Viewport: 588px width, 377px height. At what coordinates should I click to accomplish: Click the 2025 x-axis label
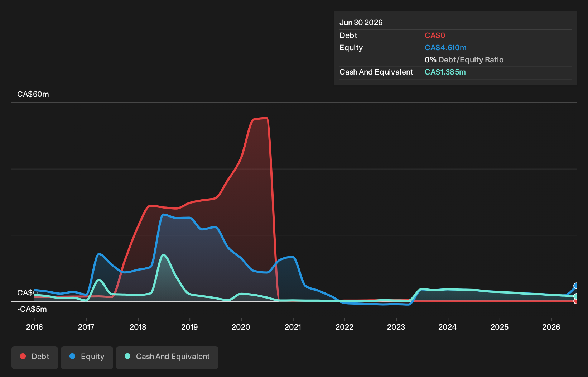click(500, 327)
